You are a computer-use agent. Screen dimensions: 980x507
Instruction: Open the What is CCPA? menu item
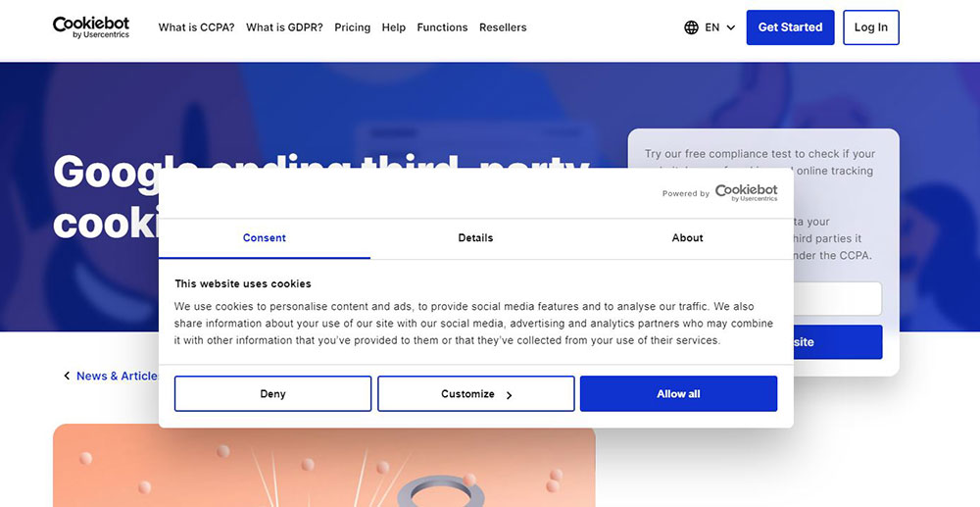pyautogui.click(x=196, y=27)
